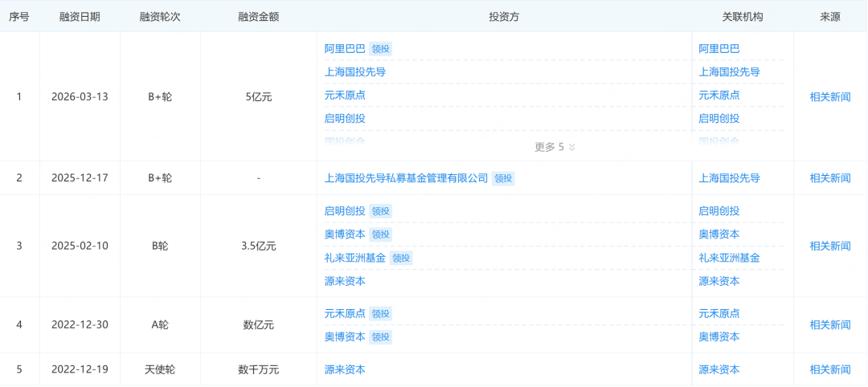This screenshot has height=387, width=868.
Task: Open 阿里巴巴 in the 关联机构 column
Action: (719, 49)
